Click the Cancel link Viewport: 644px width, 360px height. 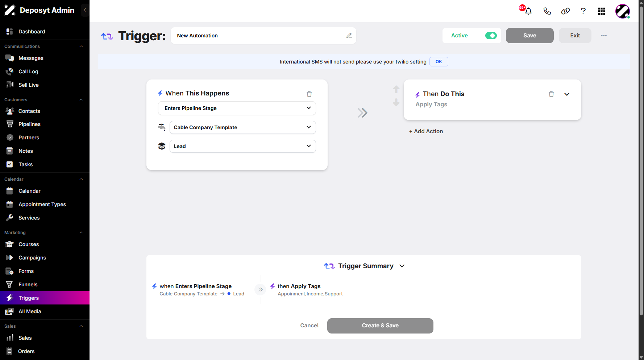(309, 326)
